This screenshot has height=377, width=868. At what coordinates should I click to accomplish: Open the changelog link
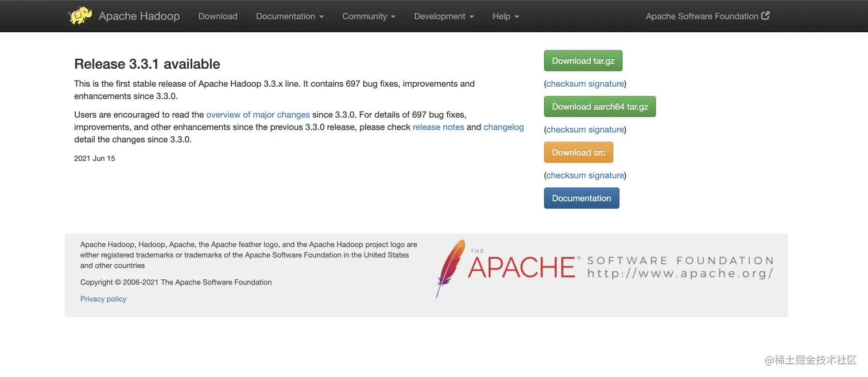coord(503,127)
